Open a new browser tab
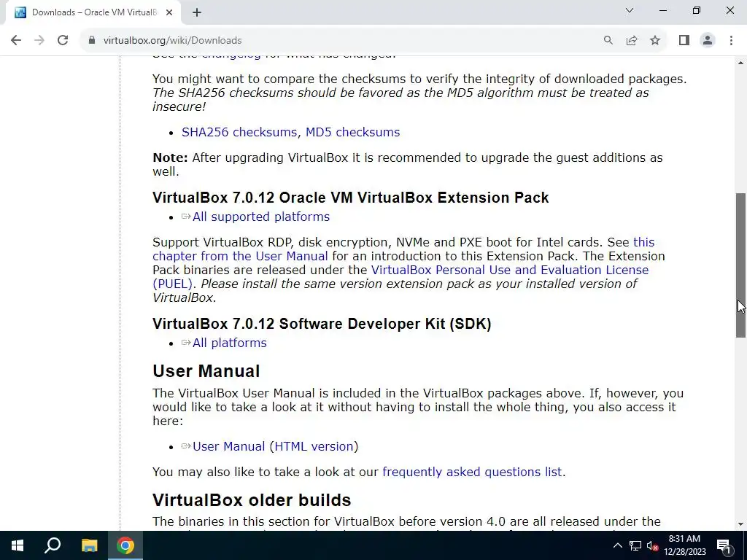Image resolution: width=747 pixels, height=560 pixels. [x=197, y=13]
